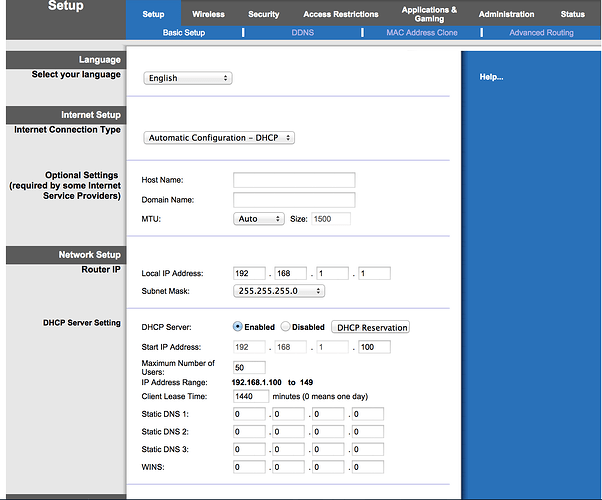The image size is (602, 500).
Task: Switch to the Administration tab
Action: pos(506,14)
